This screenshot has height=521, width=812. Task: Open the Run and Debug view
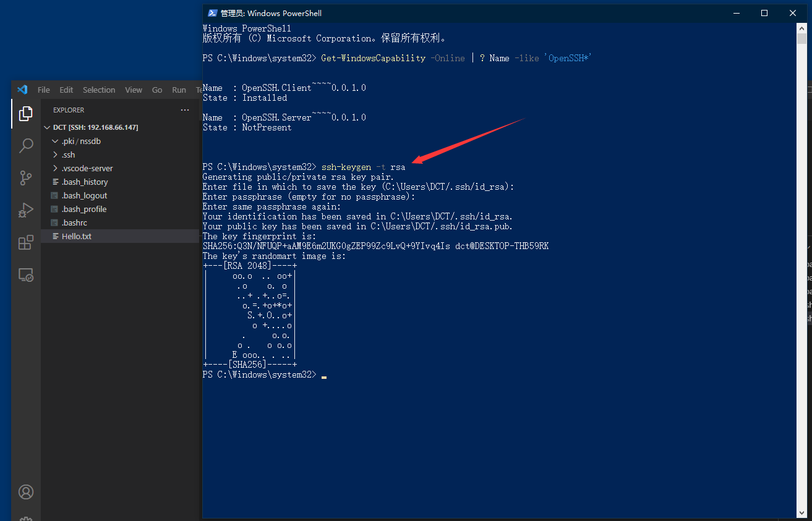coord(25,210)
